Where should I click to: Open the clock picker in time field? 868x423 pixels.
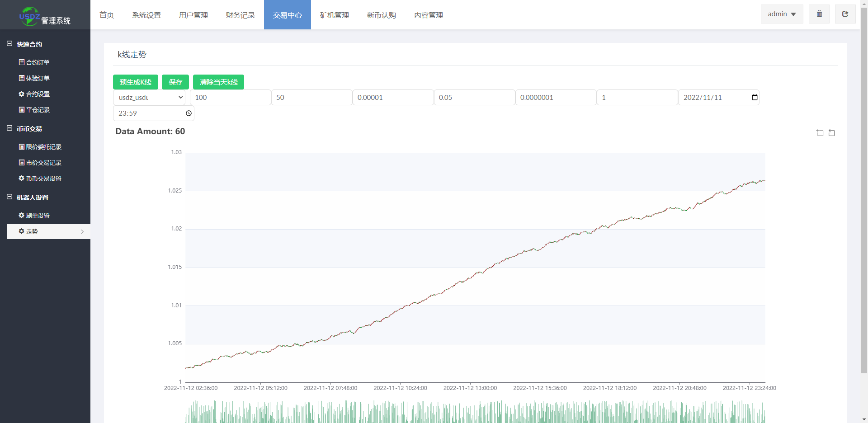coord(189,113)
